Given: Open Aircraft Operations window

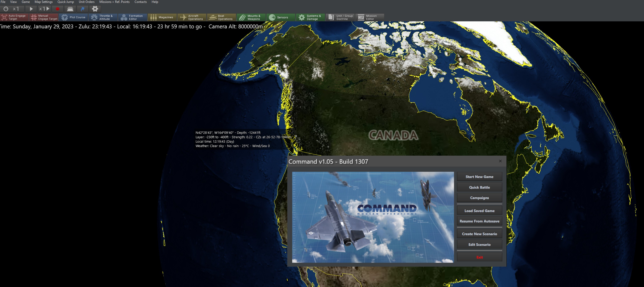Looking at the screenshot, I should 192,17.
